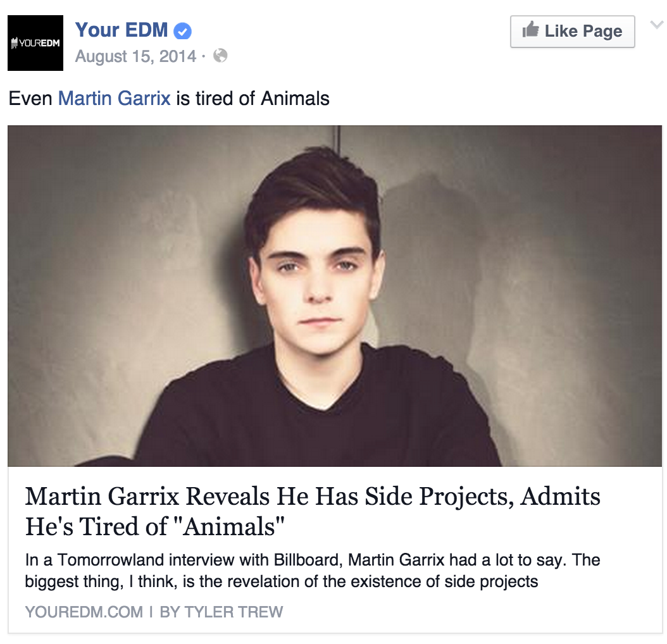This screenshot has width=667, height=644.
Task: Click the thumbs-up icon on Like Page
Action: (x=530, y=30)
